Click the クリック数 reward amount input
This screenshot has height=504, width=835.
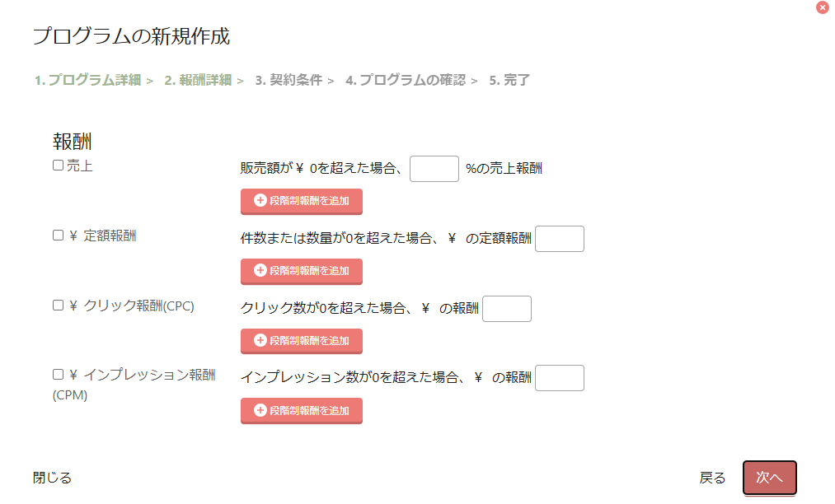point(506,309)
